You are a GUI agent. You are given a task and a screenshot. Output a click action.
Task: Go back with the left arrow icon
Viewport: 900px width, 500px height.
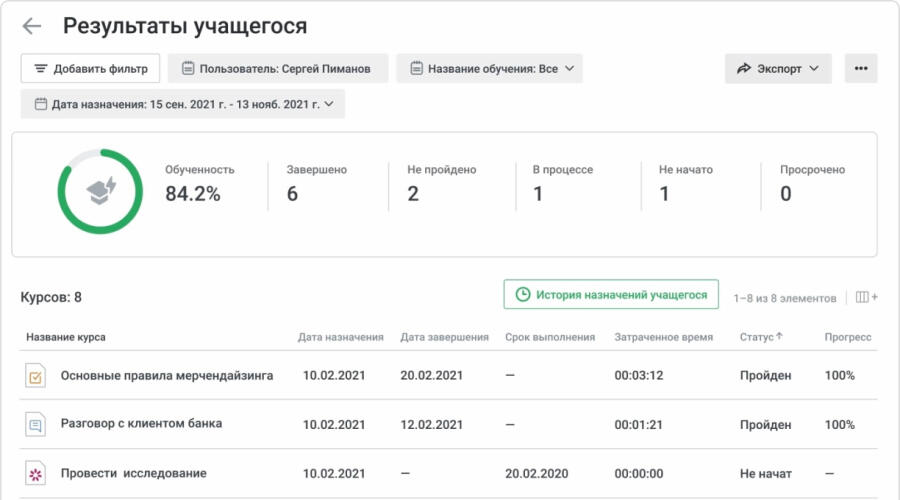pos(32,26)
